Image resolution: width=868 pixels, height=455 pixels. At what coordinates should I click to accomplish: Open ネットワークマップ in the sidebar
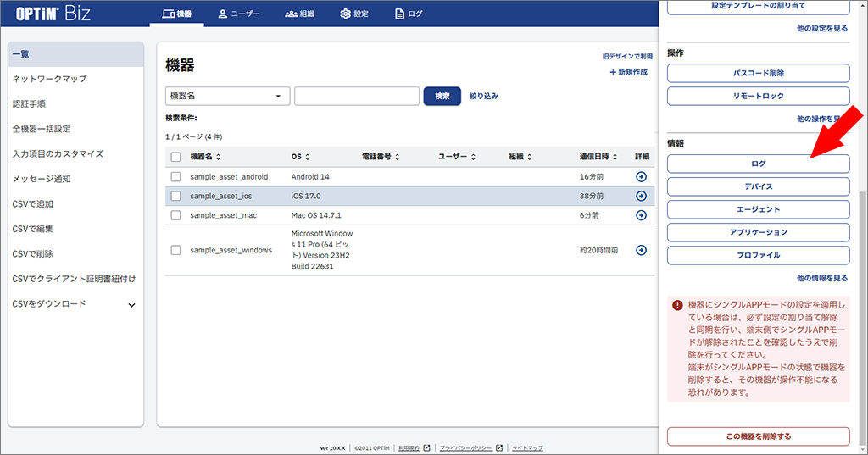coord(50,79)
